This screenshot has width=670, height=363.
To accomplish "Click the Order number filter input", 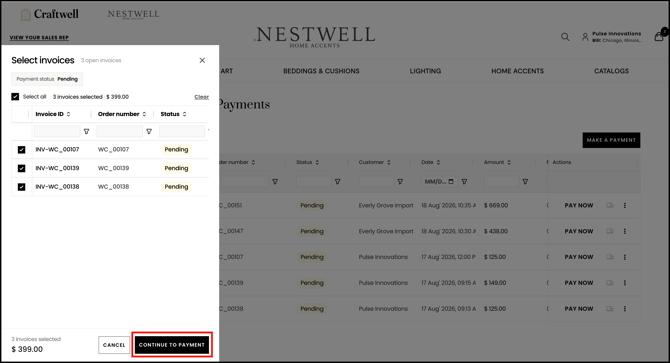I will 120,132.
